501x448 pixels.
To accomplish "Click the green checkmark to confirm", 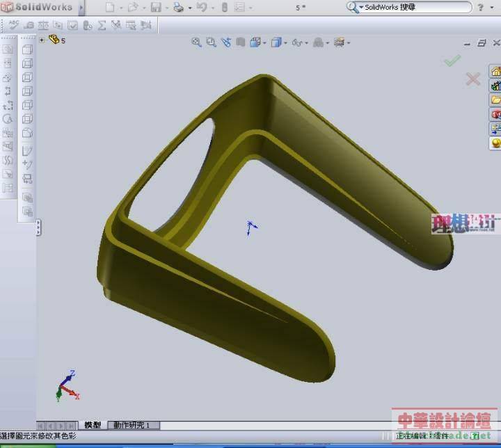I will point(452,61).
